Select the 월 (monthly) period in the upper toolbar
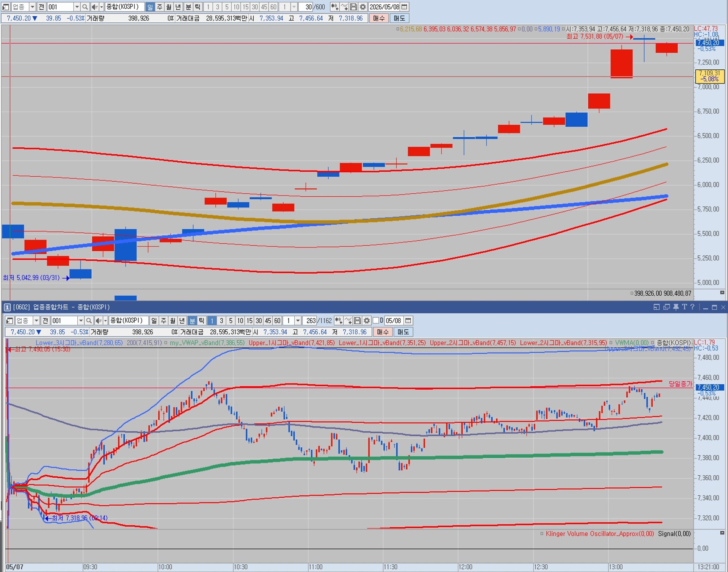This screenshot has width=728, height=572. tap(169, 7)
